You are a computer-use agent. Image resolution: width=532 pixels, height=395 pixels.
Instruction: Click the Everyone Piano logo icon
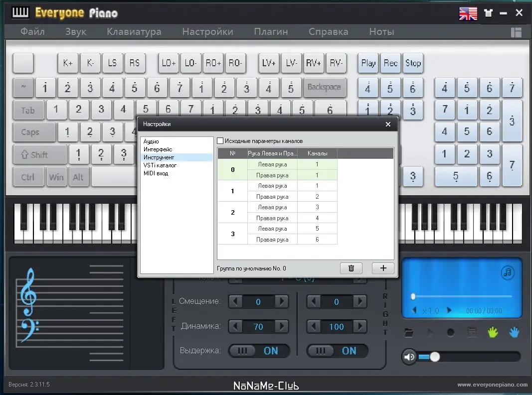20,12
